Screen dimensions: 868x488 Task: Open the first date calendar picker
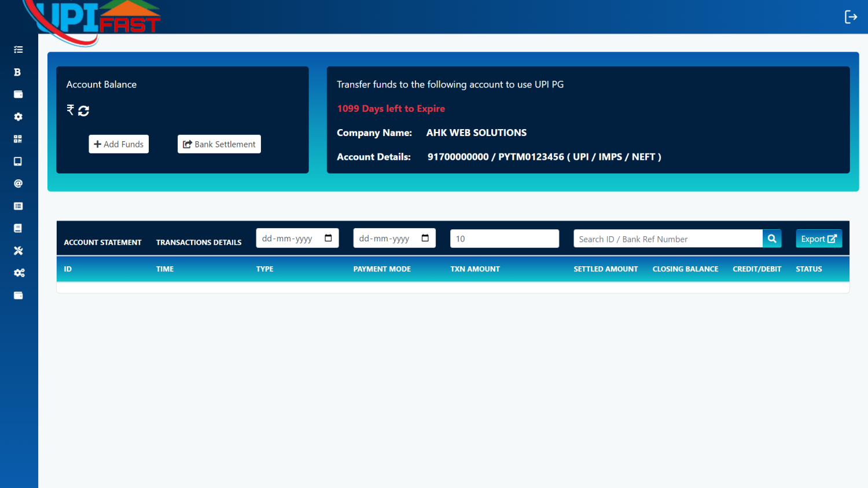tap(328, 239)
